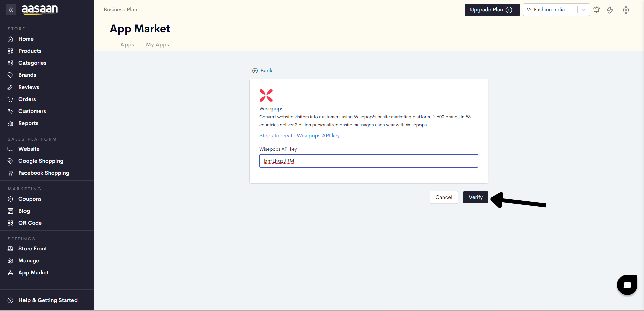The image size is (644, 311).
Task: Open Orders in the sidebar menu
Action: coord(27,99)
